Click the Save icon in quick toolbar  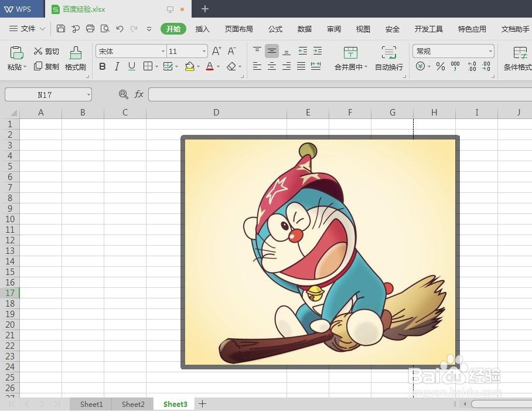coord(61,29)
